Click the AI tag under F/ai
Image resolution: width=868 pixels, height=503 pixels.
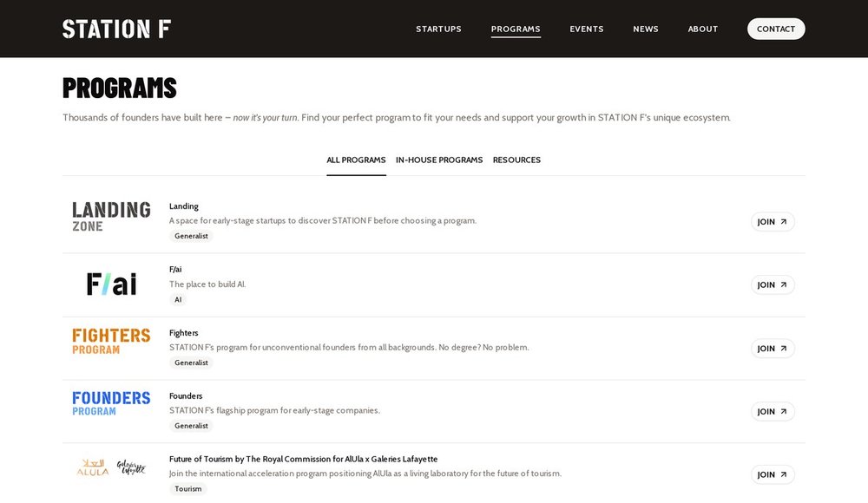tap(178, 300)
